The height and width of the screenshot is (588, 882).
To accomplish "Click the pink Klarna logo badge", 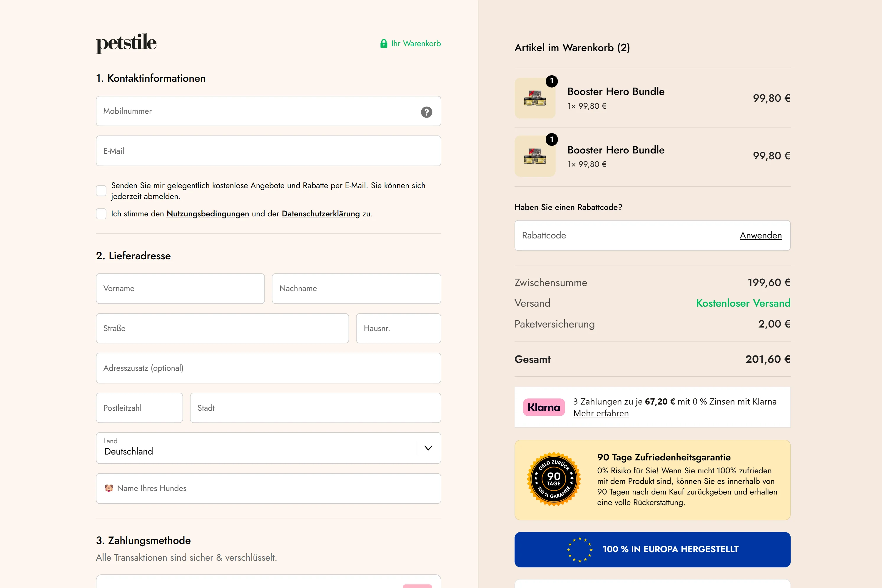I will pyautogui.click(x=543, y=407).
